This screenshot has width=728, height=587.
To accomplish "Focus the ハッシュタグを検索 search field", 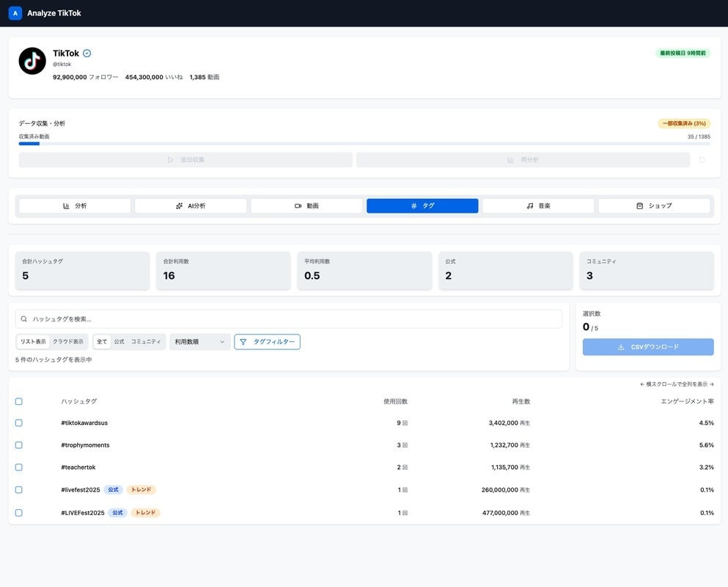I will (289, 319).
